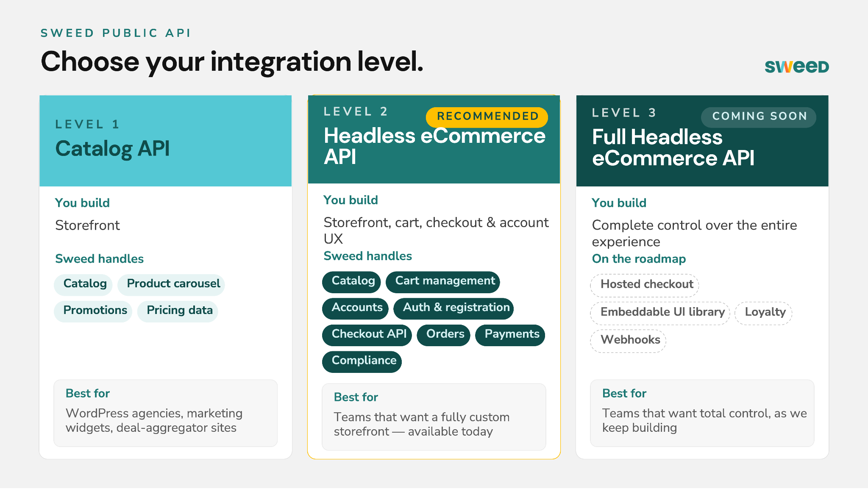Click the Payments tag
Viewport: 868px width, 489px height.
point(510,335)
